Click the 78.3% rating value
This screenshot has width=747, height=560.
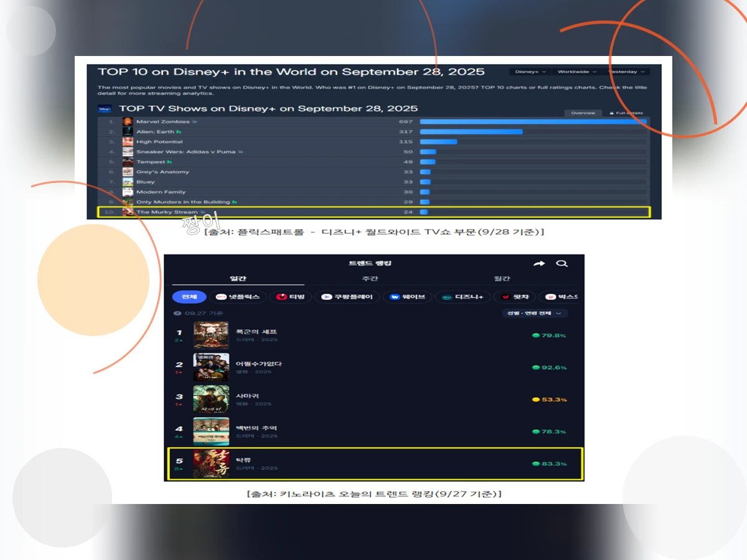554,432
